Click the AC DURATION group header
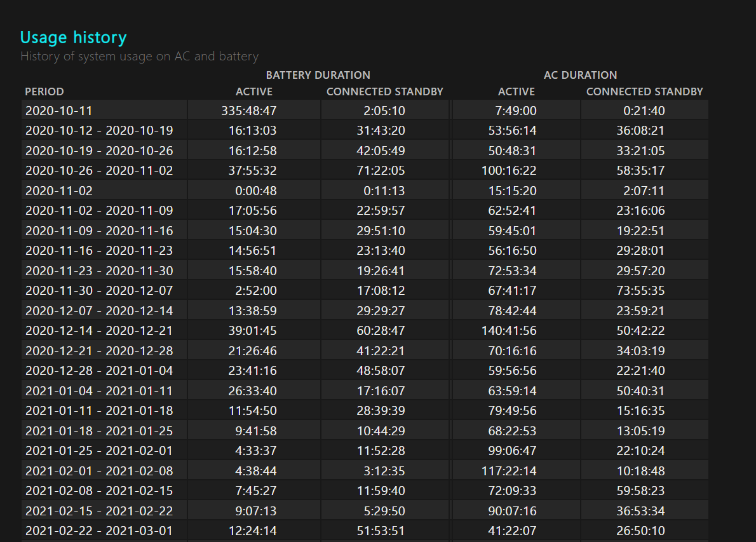The width and height of the screenshot is (756, 542). (581, 75)
